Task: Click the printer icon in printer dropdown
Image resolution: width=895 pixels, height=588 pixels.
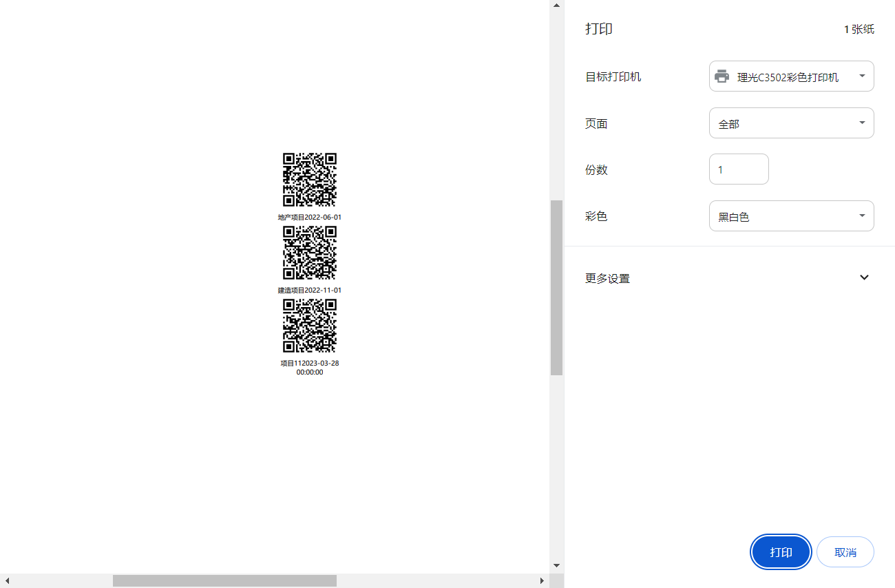Action: pyautogui.click(x=722, y=76)
